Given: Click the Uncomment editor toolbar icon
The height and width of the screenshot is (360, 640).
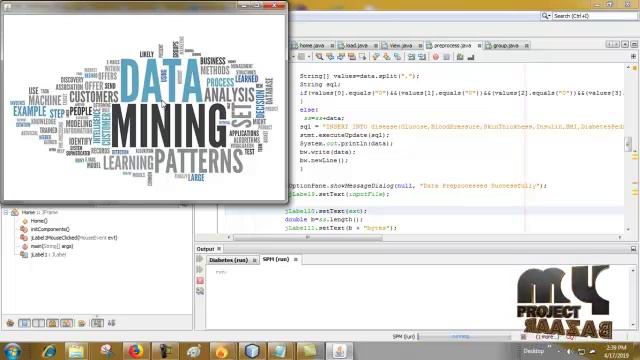Looking at the screenshot, I should click(471, 57).
